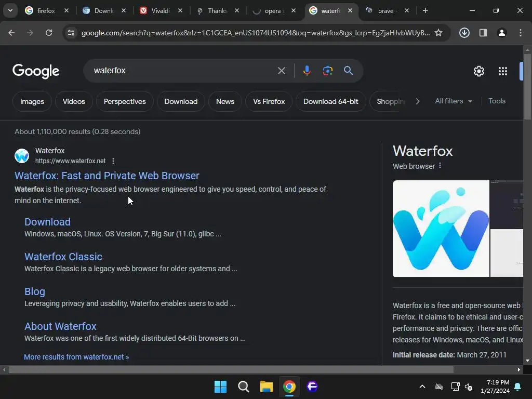
Task: Open the Windows Start menu
Action: [220, 387]
